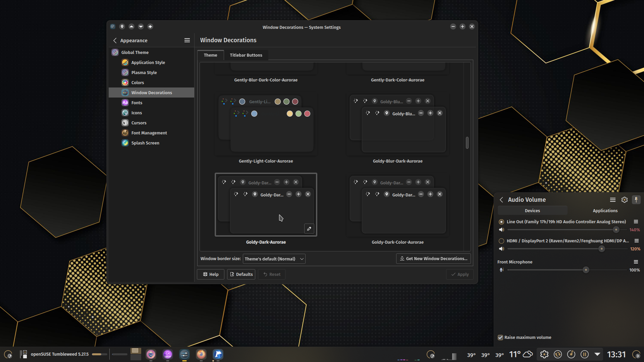Open Firefox from the taskbar
This screenshot has height=362, width=644.
201,354
